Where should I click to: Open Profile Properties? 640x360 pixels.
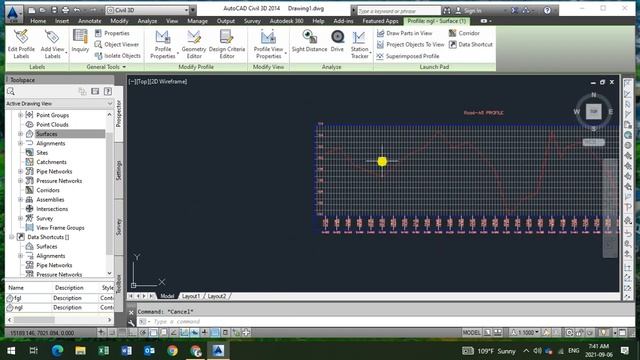162,44
